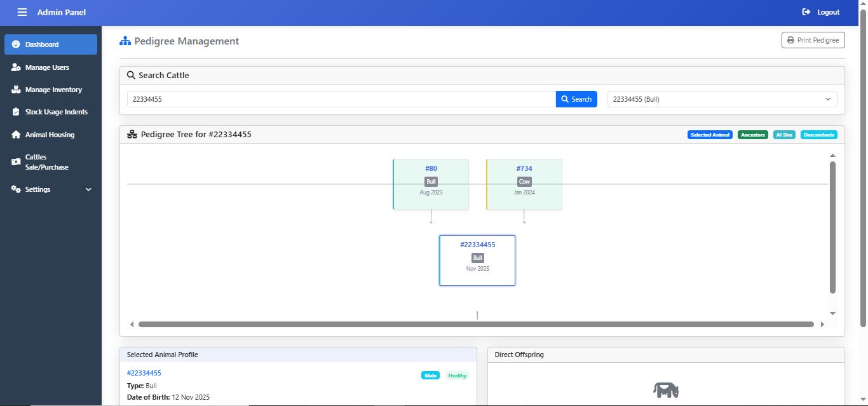
Task: Click the tree's vertical scrollbar thumb
Action: (832, 227)
